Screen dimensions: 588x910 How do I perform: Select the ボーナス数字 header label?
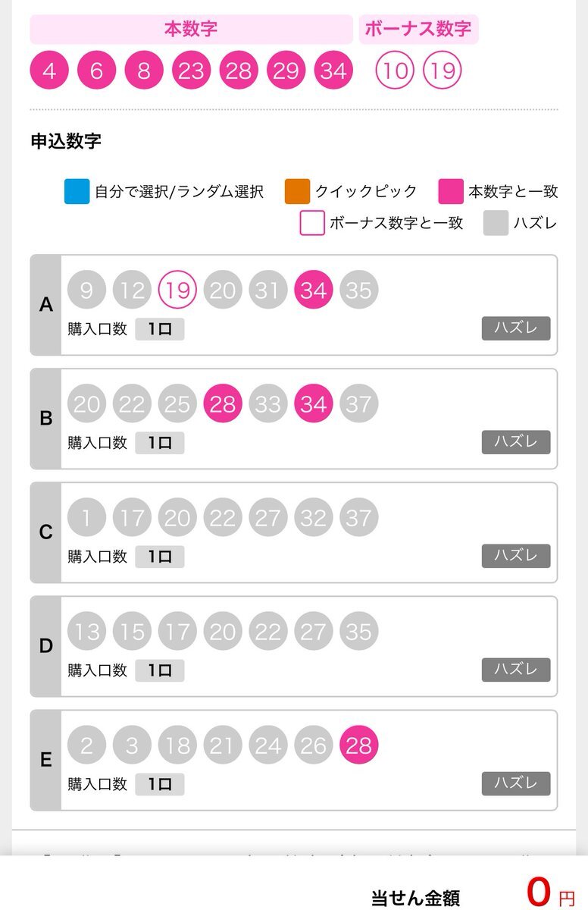[x=418, y=30]
